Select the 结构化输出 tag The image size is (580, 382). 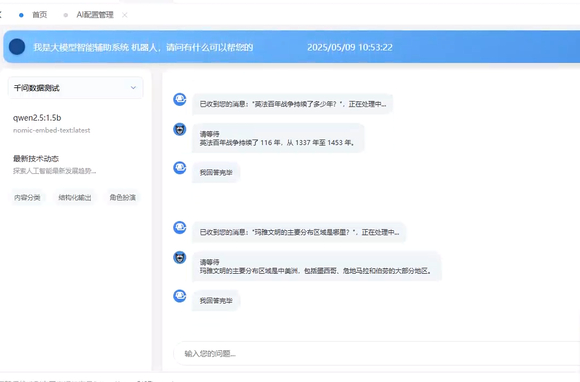[75, 197]
